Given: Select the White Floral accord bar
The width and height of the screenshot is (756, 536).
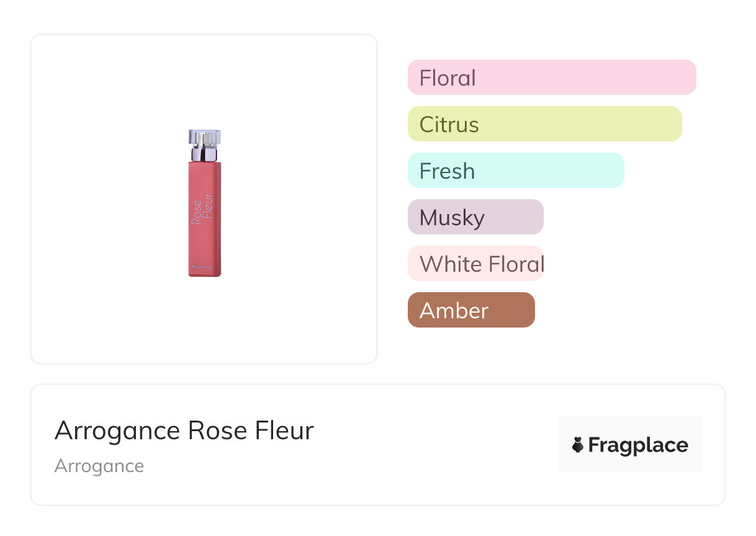Looking at the screenshot, I should (475, 264).
